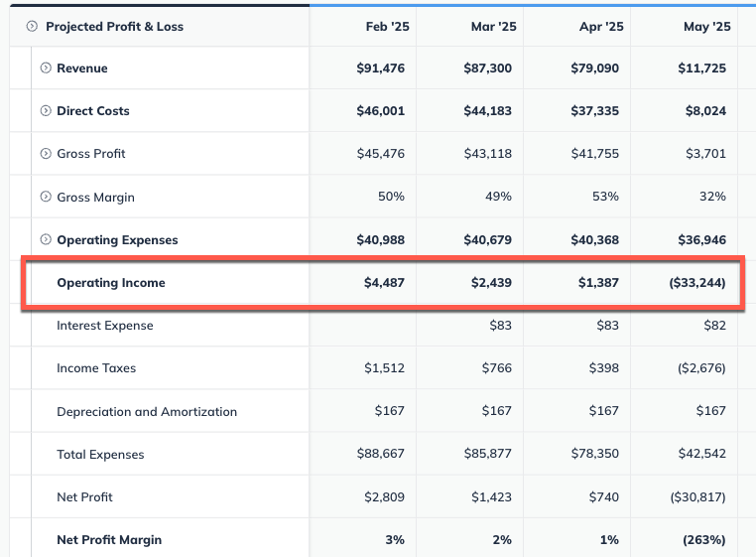Click Gross Margin value 53%

[605, 197]
